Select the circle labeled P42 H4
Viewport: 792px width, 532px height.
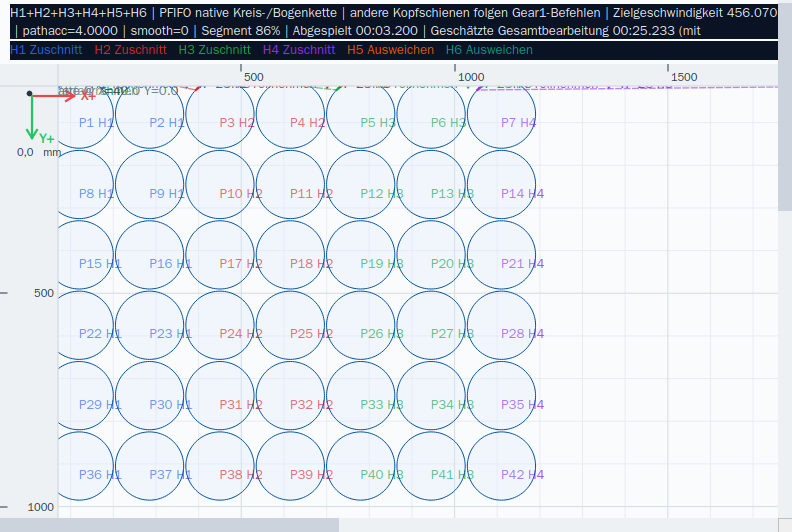pos(502,466)
